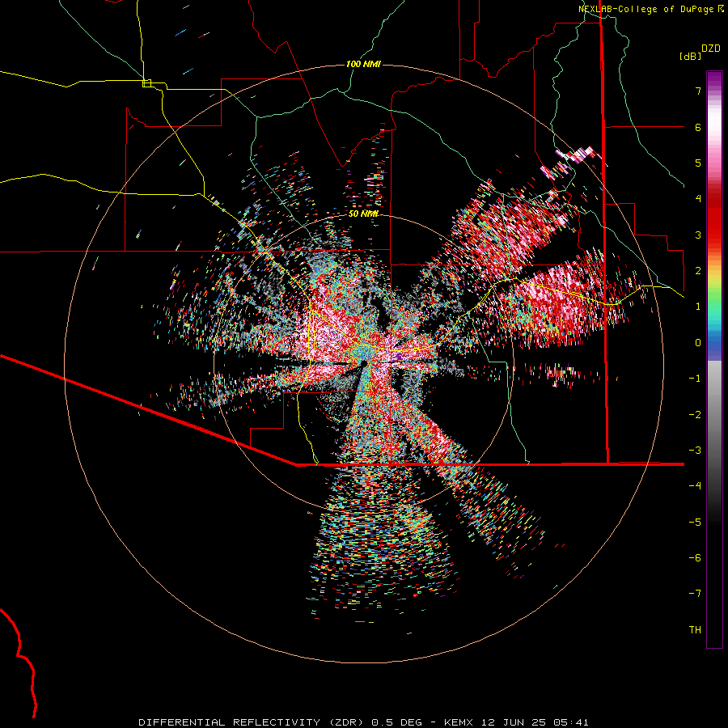728x728 pixels.
Task: Click the legend value -4
Action: coord(695,486)
